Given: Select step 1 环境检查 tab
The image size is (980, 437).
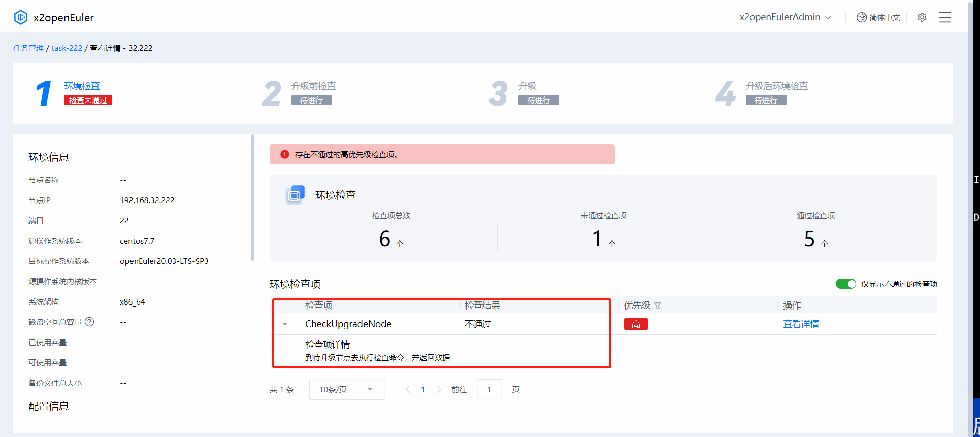Looking at the screenshot, I should tap(82, 86).
